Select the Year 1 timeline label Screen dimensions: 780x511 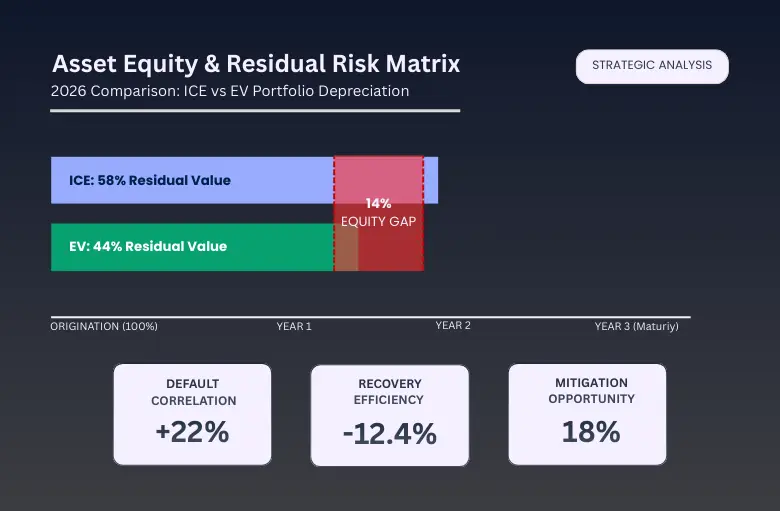point(294,326)
